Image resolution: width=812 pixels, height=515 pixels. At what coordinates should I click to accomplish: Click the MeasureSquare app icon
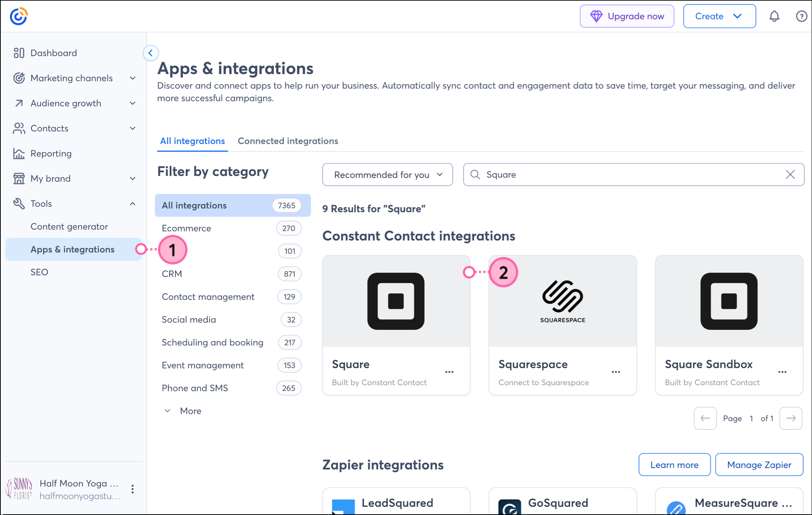(x=676, y=508)
